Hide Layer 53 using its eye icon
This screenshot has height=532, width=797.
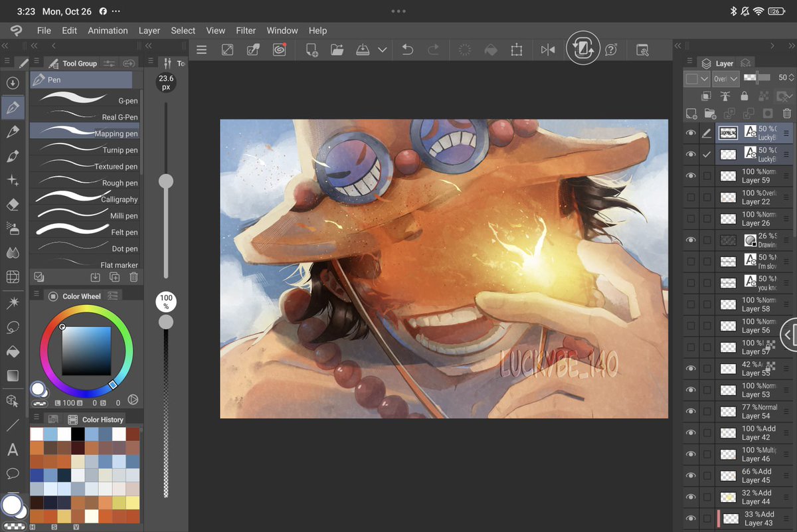coord(691,390)
